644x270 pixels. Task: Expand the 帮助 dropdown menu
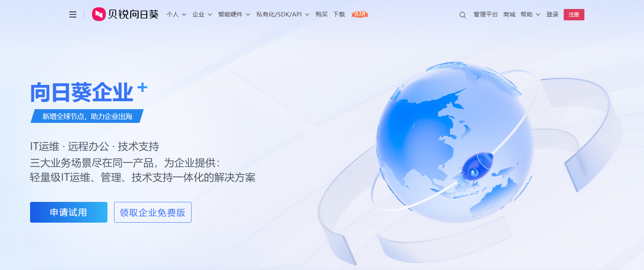(530, 14)
